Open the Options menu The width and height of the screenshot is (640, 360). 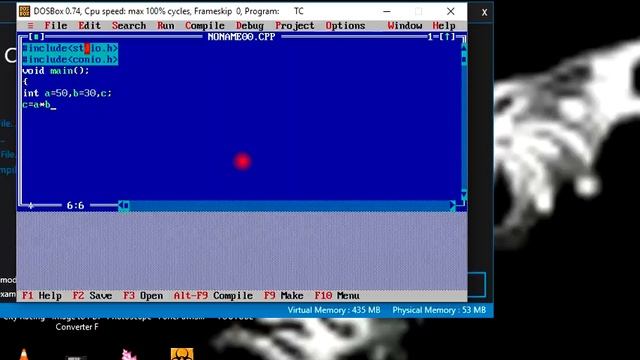[x=345, y=26]
